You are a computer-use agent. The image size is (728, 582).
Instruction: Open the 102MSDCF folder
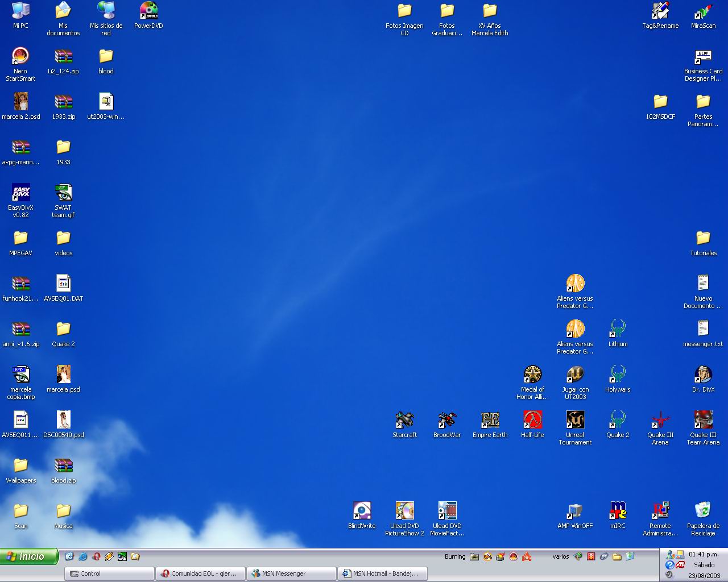[660, 101]
